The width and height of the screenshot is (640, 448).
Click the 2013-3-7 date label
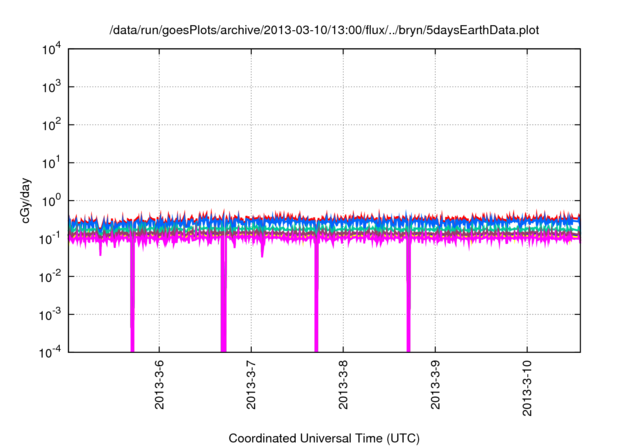pyautogui.click(x=251, y=385)
